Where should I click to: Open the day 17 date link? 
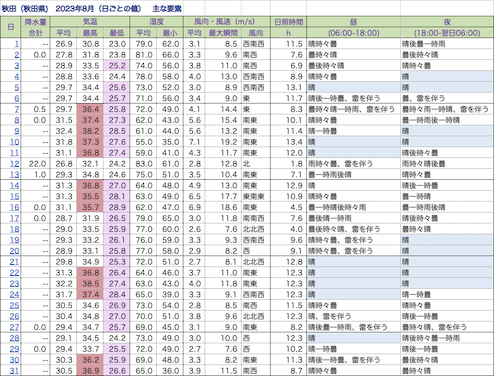tap(14, 218)
